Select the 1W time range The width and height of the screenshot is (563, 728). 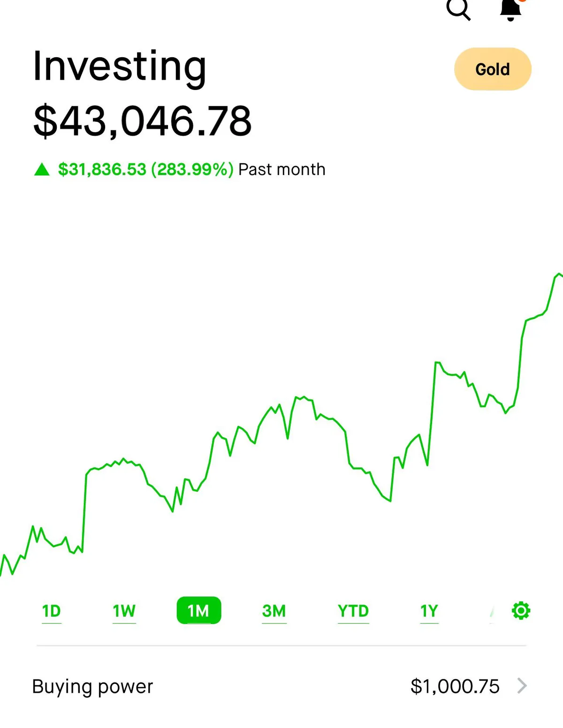click(x=124, y=611)
